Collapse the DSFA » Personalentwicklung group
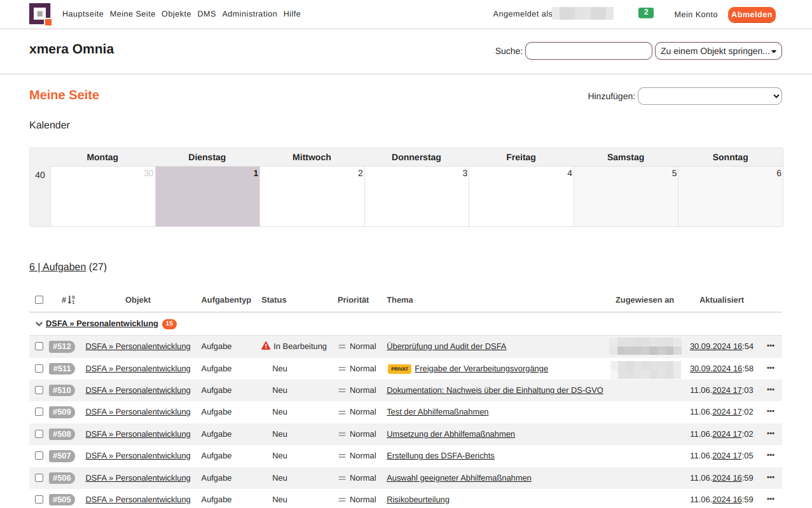 tap(39, 324)
